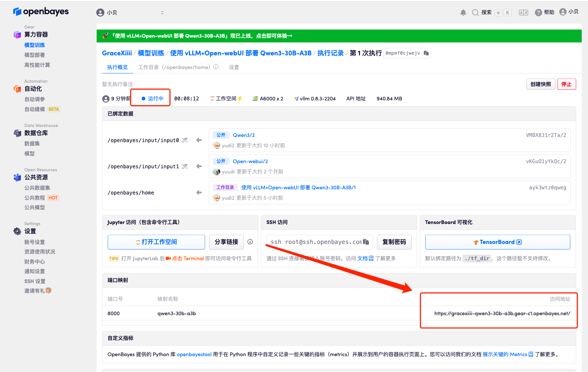The image size is (588, 372).
Task: Open the 帮助 help menu
Action: pos(545,13)
